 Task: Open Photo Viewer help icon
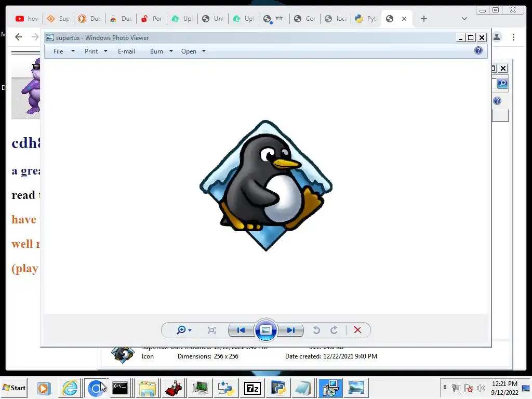point(478,51)
